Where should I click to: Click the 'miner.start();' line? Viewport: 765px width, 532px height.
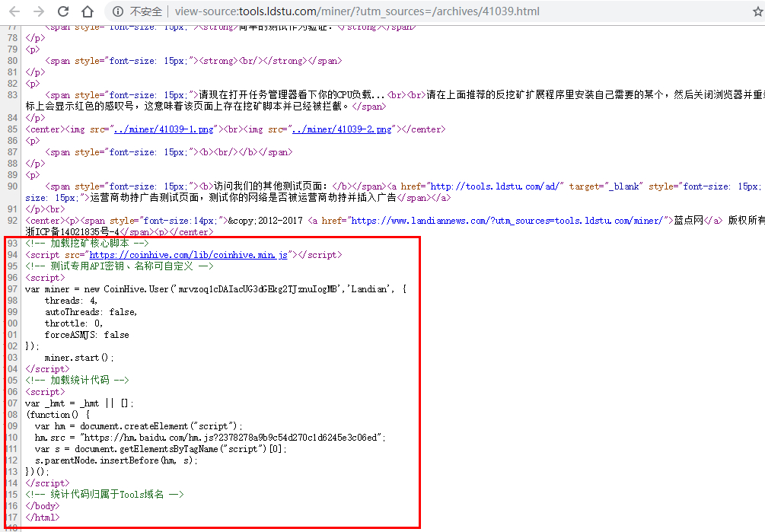pos(79,358)
